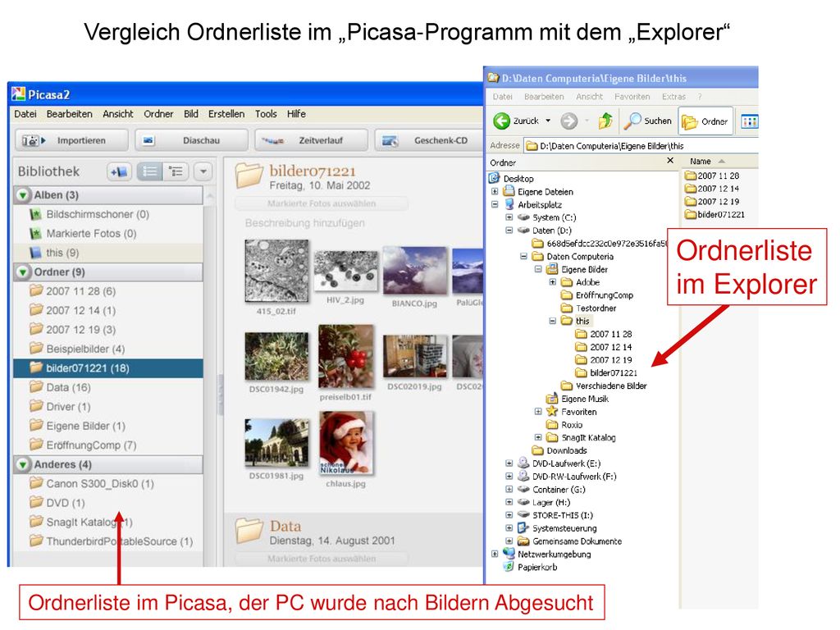Collapse the Anderes (4) section

point(23,464)
